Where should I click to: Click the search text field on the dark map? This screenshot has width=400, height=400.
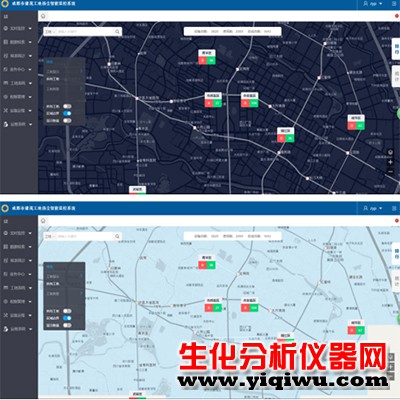pyautogui.click(x=85, y=31)
